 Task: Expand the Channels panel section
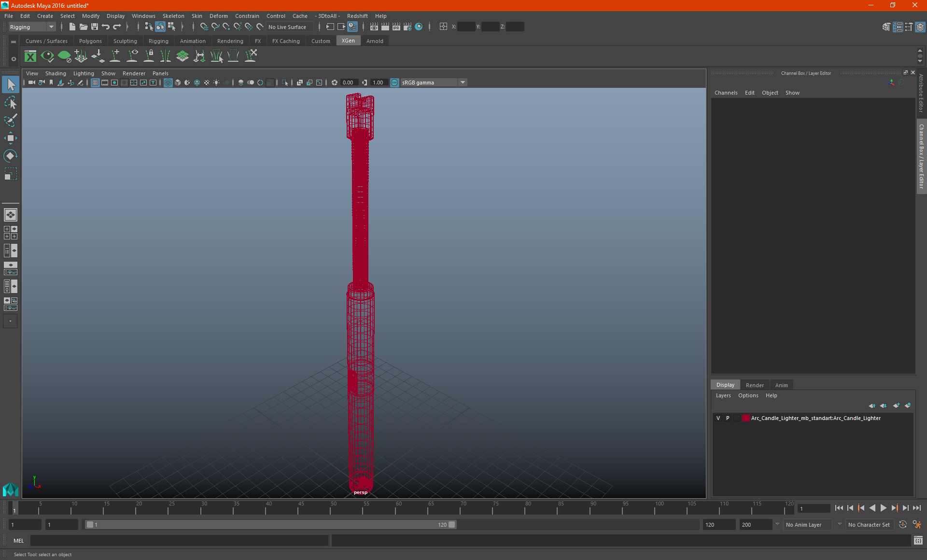tap(726, 93)
